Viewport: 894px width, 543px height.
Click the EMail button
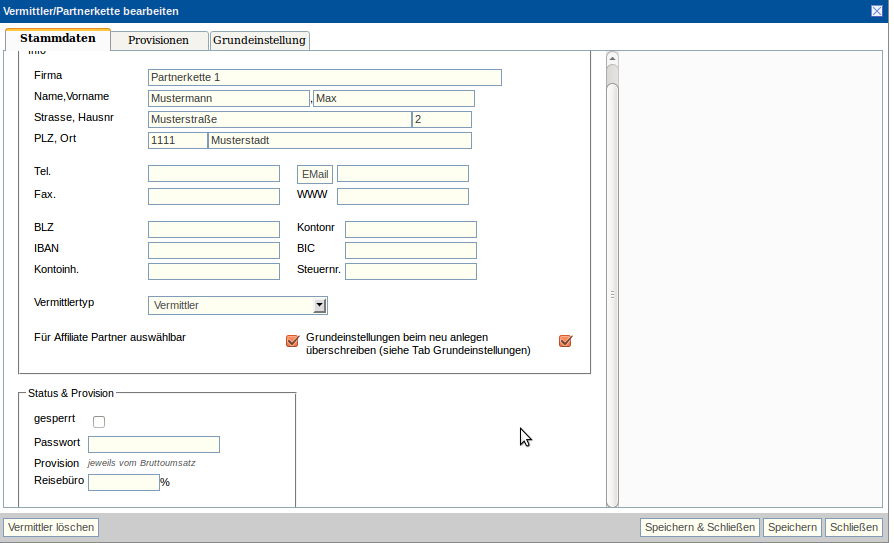[x=315, y=174]
